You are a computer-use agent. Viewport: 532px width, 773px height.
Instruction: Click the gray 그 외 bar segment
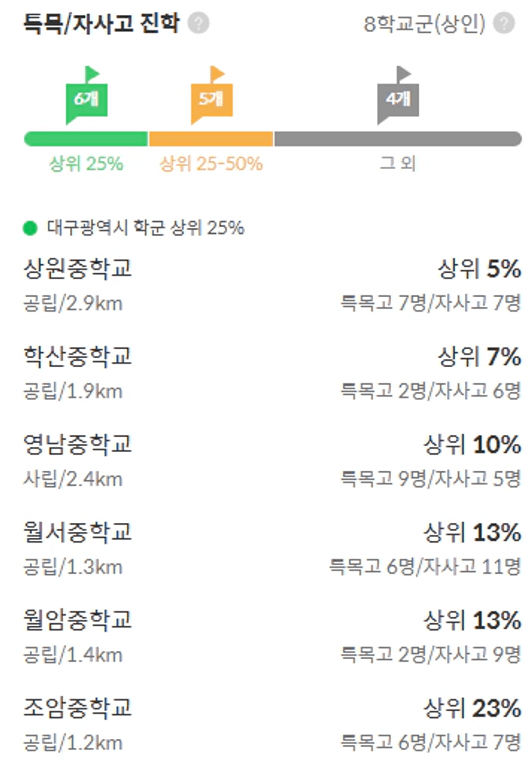[398, 139]
